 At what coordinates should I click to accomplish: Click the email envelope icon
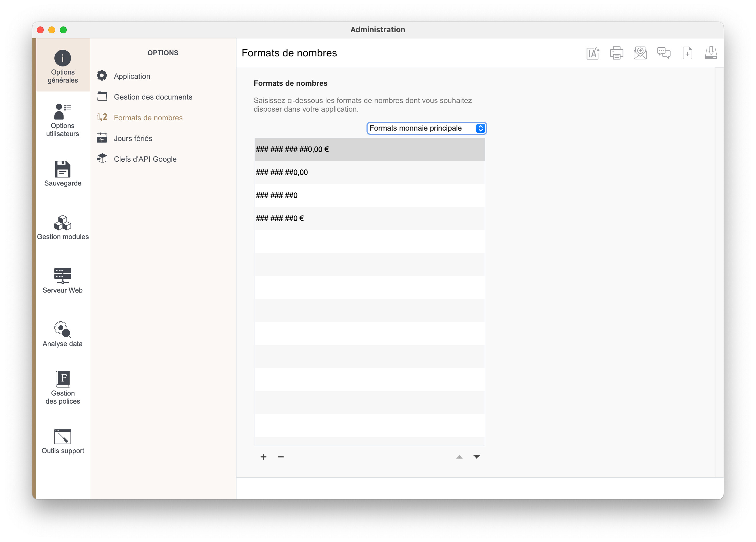pyautogui.click(x=640, y=53)
